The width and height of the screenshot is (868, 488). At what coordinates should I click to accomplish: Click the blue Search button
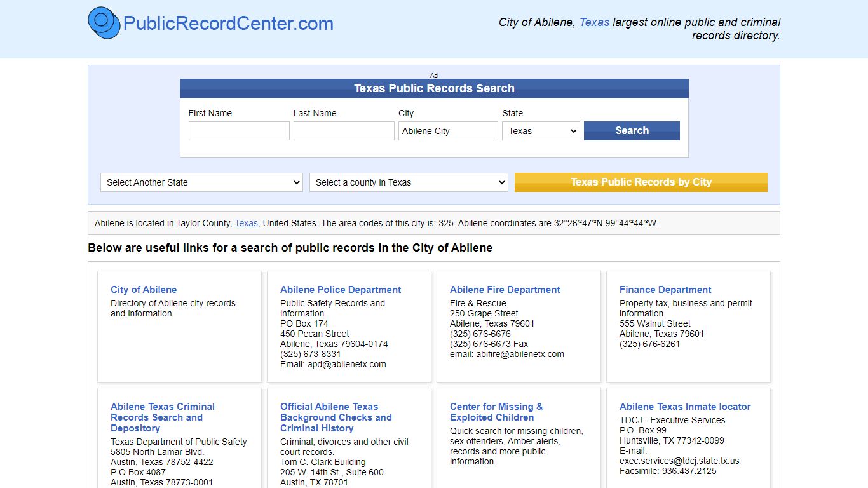coord(632,131)
